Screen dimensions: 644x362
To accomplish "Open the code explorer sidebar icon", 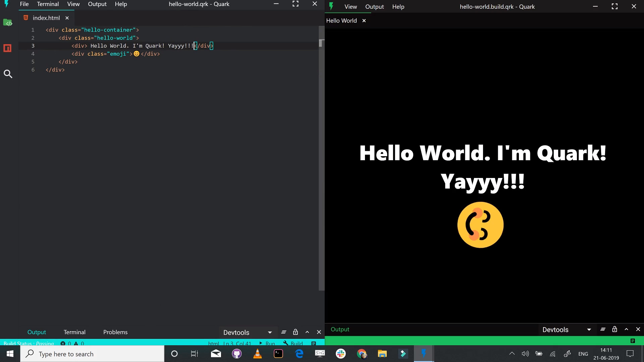I will click(8, 23).
